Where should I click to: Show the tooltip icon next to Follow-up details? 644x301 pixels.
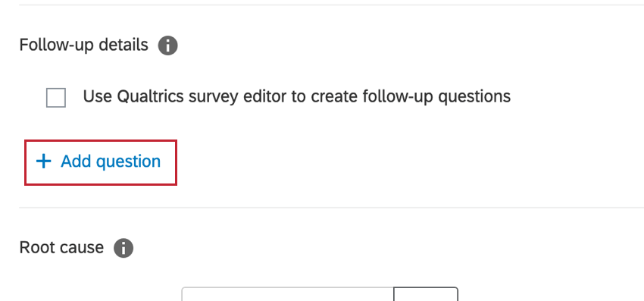(x=168, y=45)
